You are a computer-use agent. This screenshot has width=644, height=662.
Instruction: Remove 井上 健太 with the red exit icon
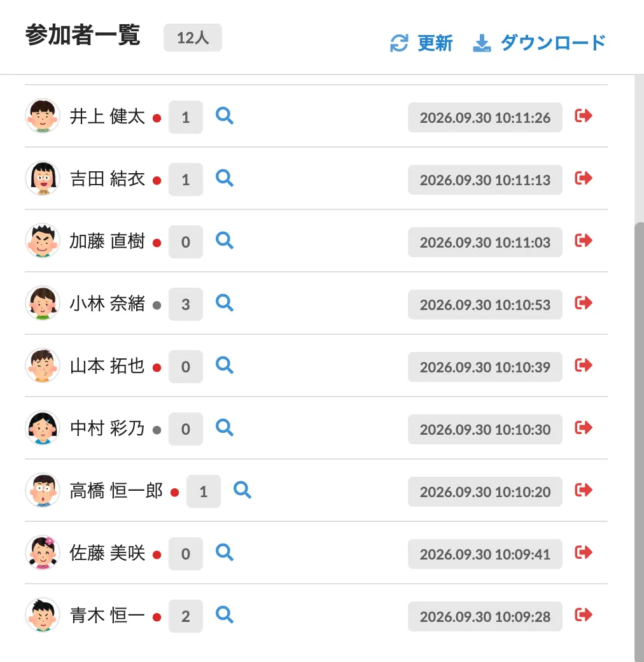pyautogui.click(x=584, y=116)
